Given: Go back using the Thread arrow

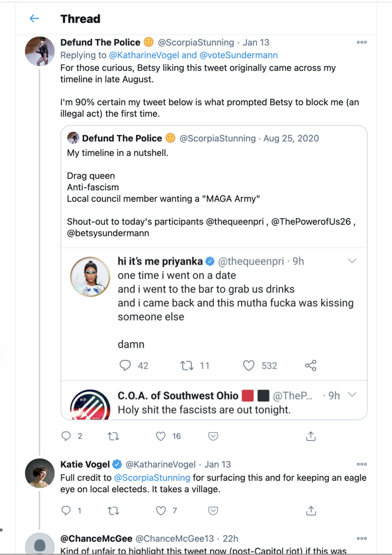Looking at the screenshot, I should [x=34, y=18].
